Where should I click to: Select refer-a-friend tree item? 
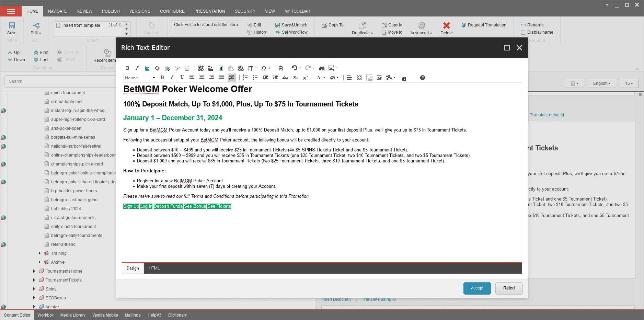click(63, 244)
